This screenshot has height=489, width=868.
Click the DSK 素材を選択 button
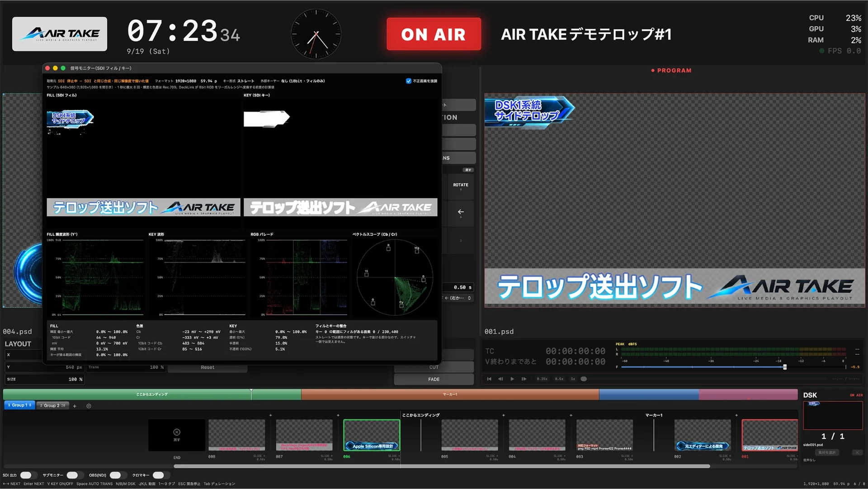pyautogui.click(x=827, y=452)
